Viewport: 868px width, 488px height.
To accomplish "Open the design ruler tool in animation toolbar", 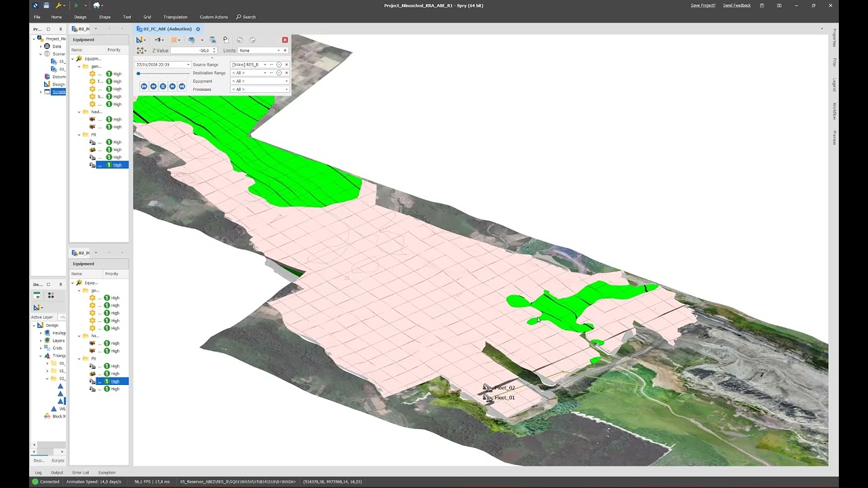I will 140,40.
